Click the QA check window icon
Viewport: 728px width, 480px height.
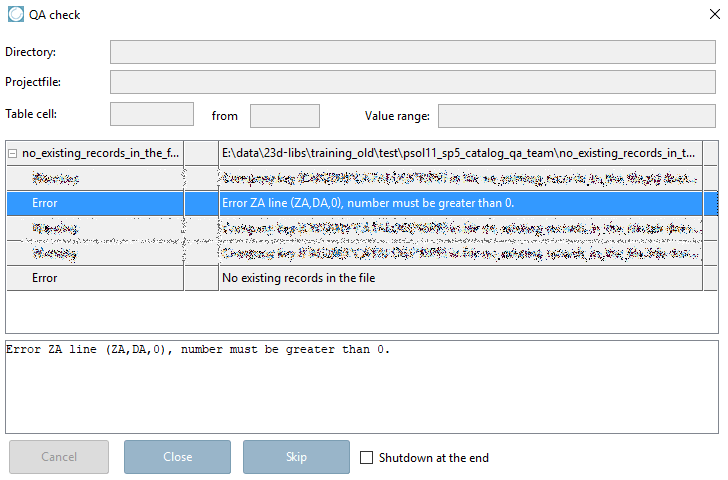tap(16, 14)
